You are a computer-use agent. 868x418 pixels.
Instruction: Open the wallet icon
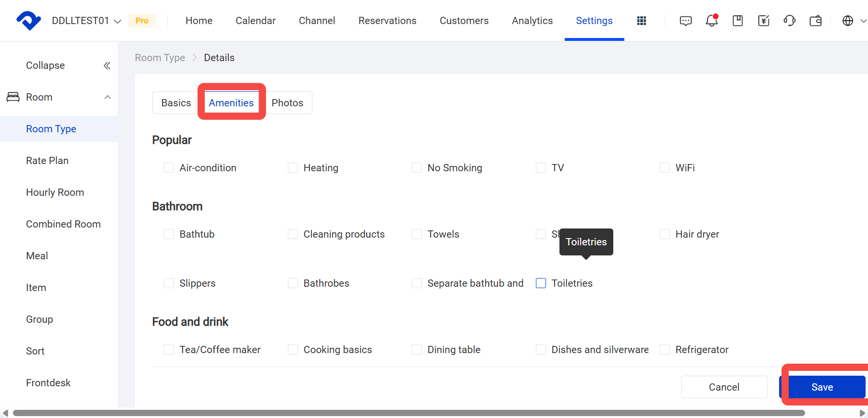tap(816, 21)
